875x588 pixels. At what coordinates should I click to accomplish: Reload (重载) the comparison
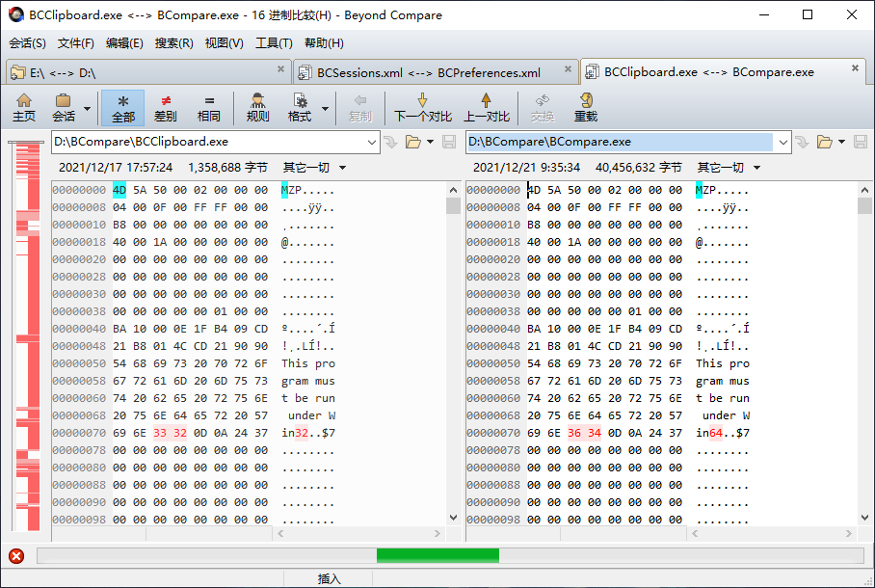coord(585,108)
